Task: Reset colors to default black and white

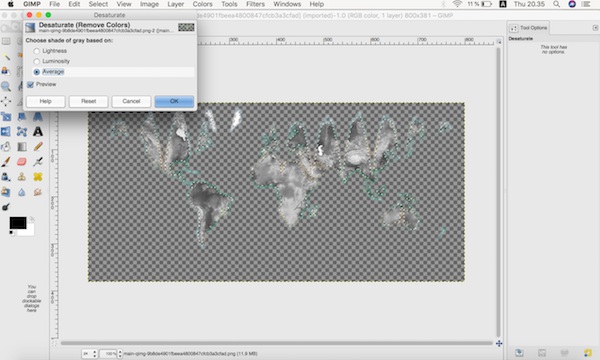Action: (12, 233)
